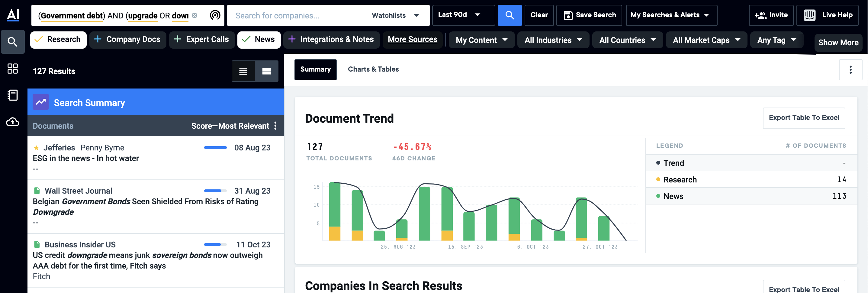Viewport: 868px width, 293px height.
Task: Run search with the blue magnifier button
Action: coord(510,15)
